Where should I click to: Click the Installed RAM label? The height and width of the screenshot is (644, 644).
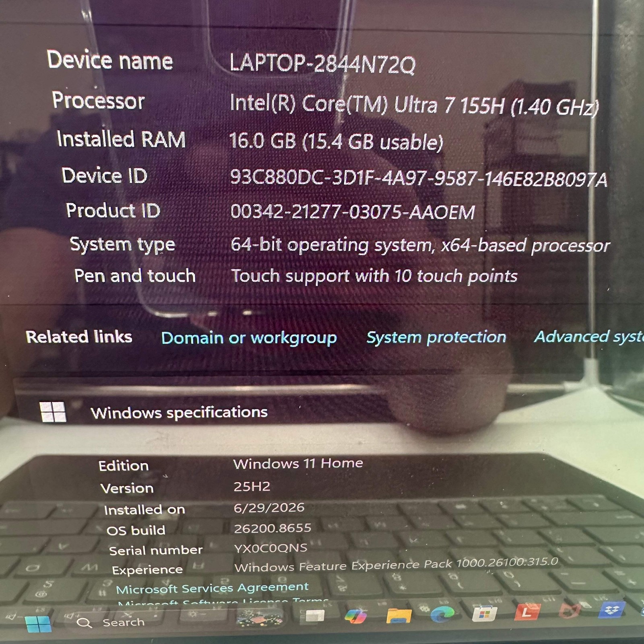tap(121, 139)
